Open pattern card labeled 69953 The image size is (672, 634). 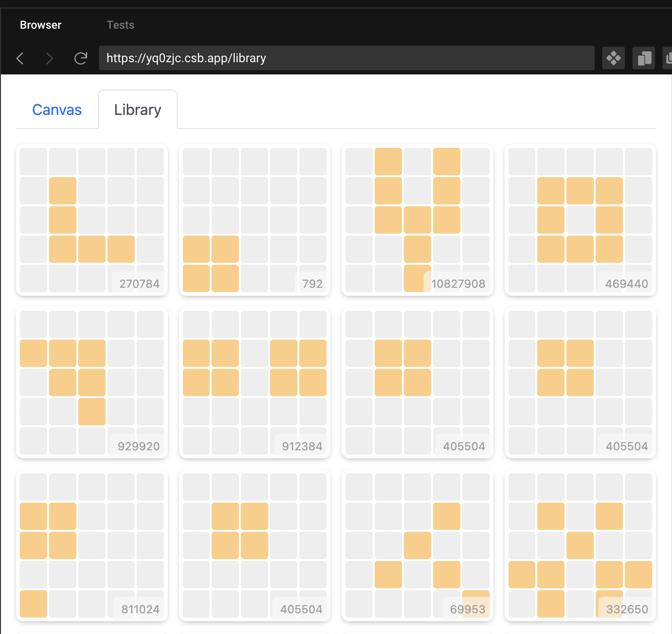pyautogui.click(x=418, y=545)
